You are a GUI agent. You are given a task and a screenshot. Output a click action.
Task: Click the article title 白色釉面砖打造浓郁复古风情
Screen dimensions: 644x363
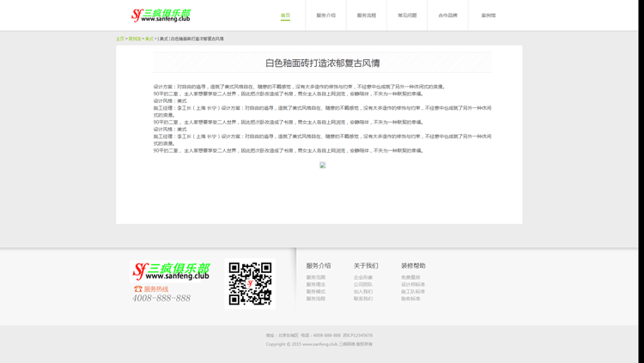pos(322,63)
